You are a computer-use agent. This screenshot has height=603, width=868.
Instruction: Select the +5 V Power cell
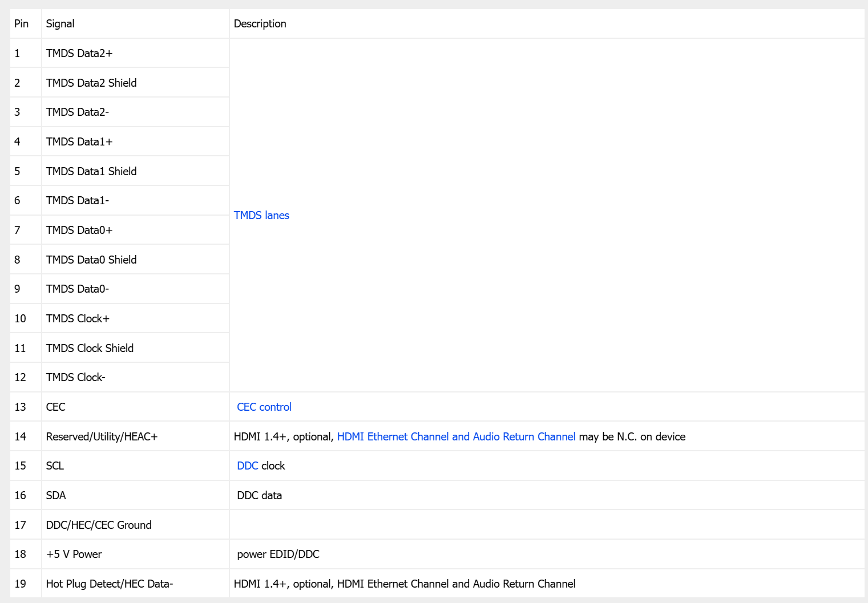pyautogui.click(x=74, y=554)
